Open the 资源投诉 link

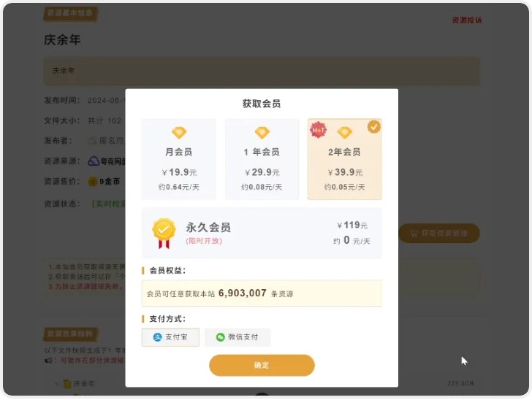[x=467, y=20]
